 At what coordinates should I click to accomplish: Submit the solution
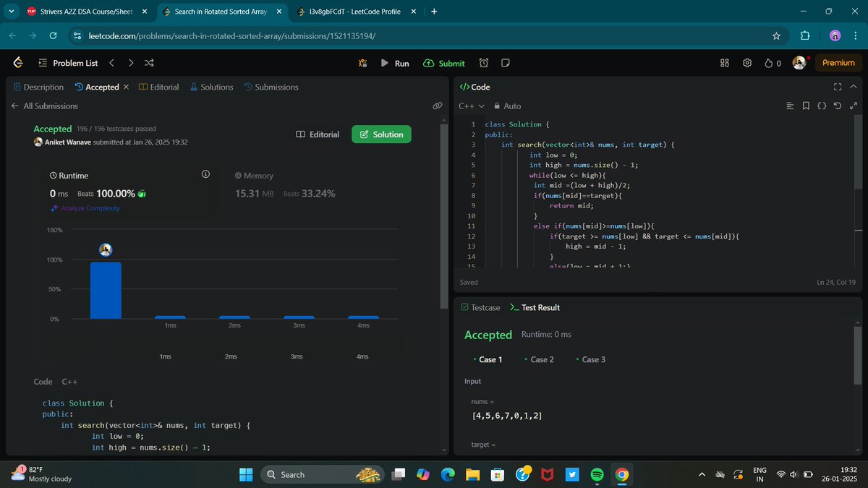pos(444,63)
